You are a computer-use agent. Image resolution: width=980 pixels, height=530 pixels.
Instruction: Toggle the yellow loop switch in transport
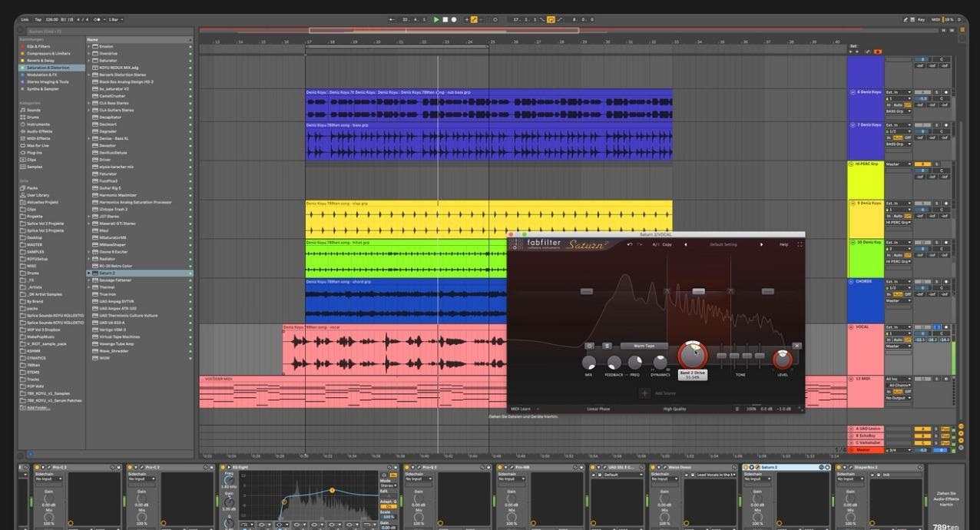[551, 19]
